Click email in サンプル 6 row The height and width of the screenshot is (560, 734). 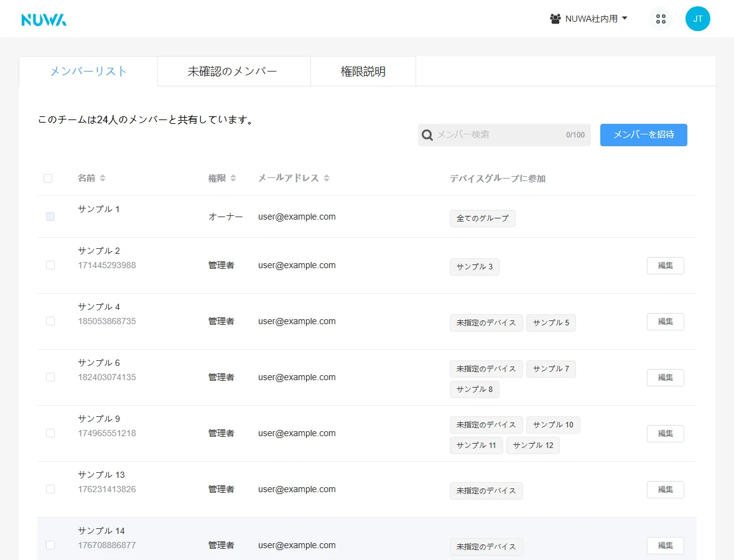297,377
